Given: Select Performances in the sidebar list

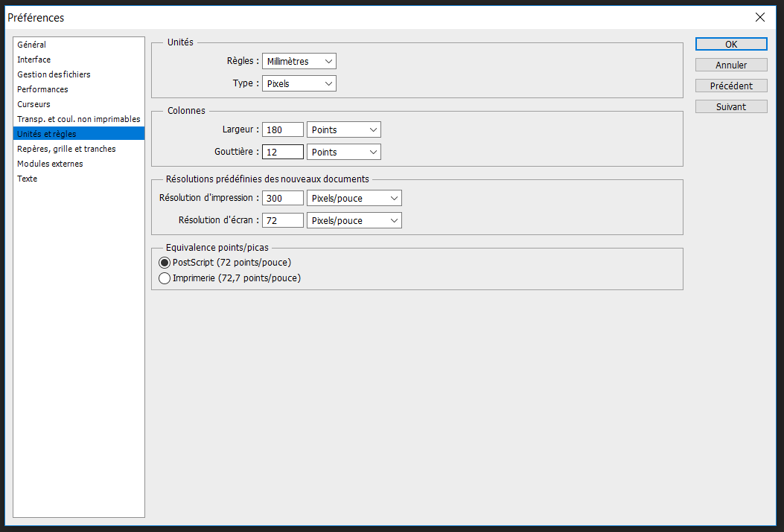Looking at the screenshot, I should tap(42, 89).
